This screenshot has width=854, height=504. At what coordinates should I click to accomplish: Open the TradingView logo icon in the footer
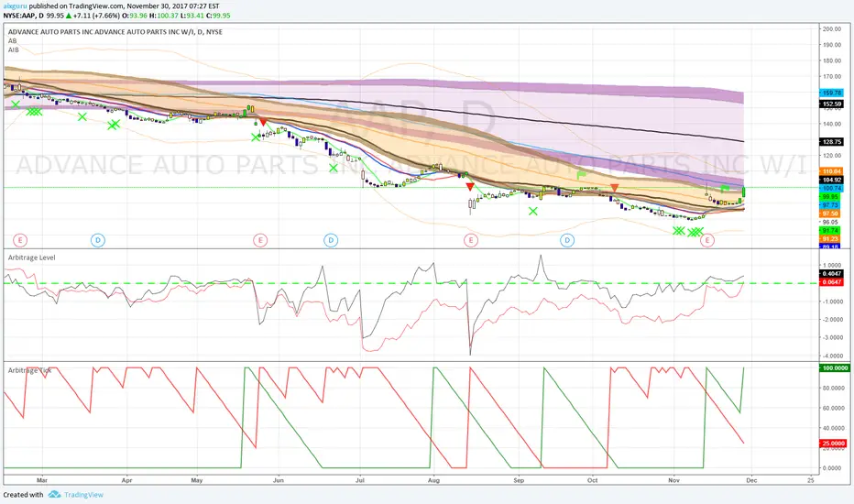click(x=54, y=495)
